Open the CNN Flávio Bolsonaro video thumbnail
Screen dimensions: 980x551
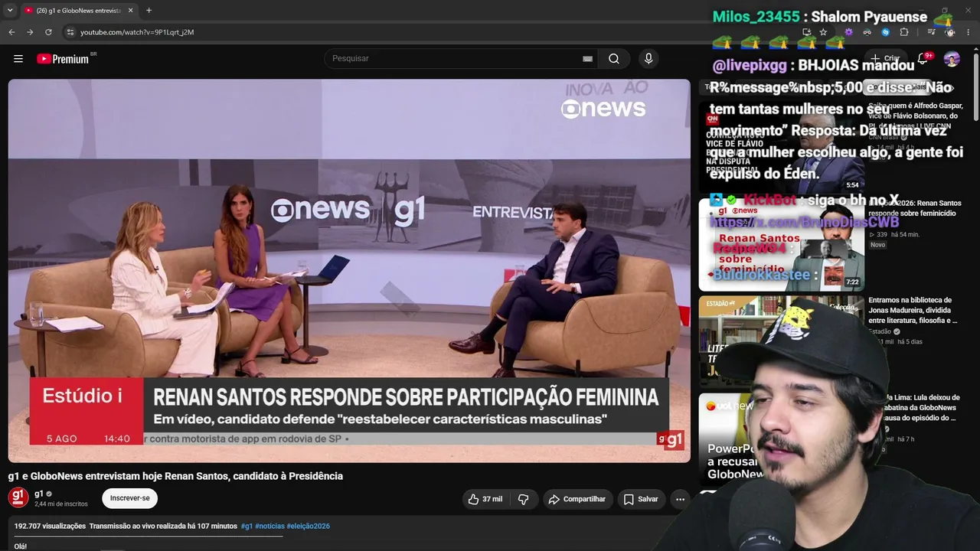coord(781,148)
